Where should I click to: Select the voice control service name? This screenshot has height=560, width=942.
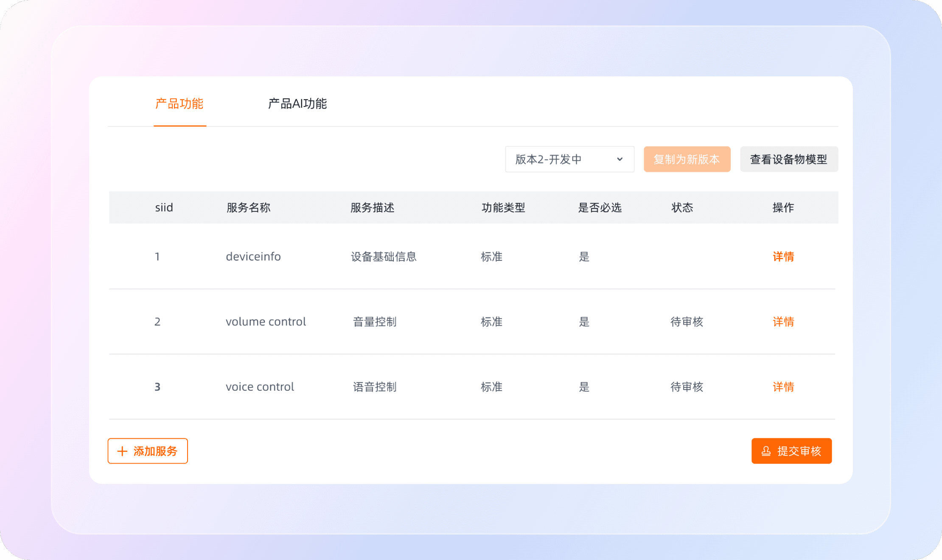(x=260, y=387)
